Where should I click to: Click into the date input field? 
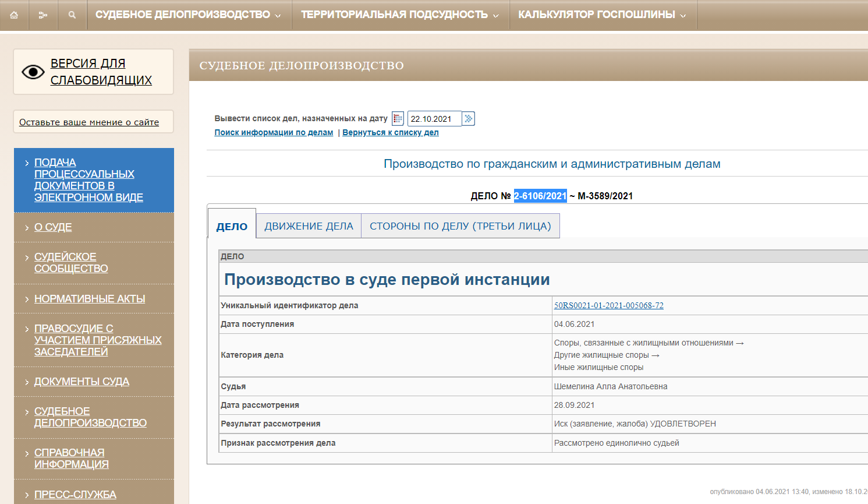(434, 119)
